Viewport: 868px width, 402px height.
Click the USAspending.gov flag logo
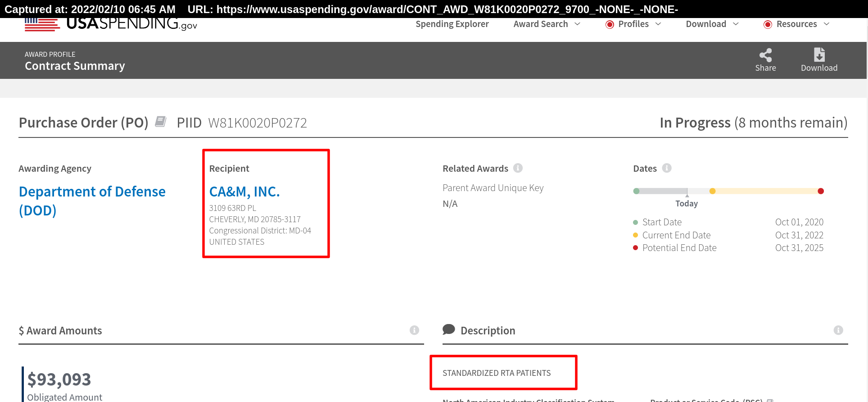click(x=42, y=25)
